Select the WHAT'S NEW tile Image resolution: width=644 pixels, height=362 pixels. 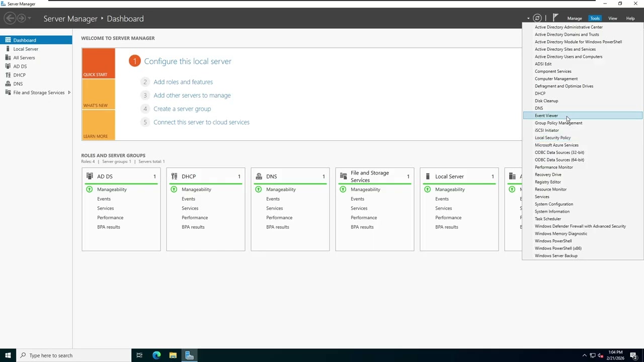(99, 94)
